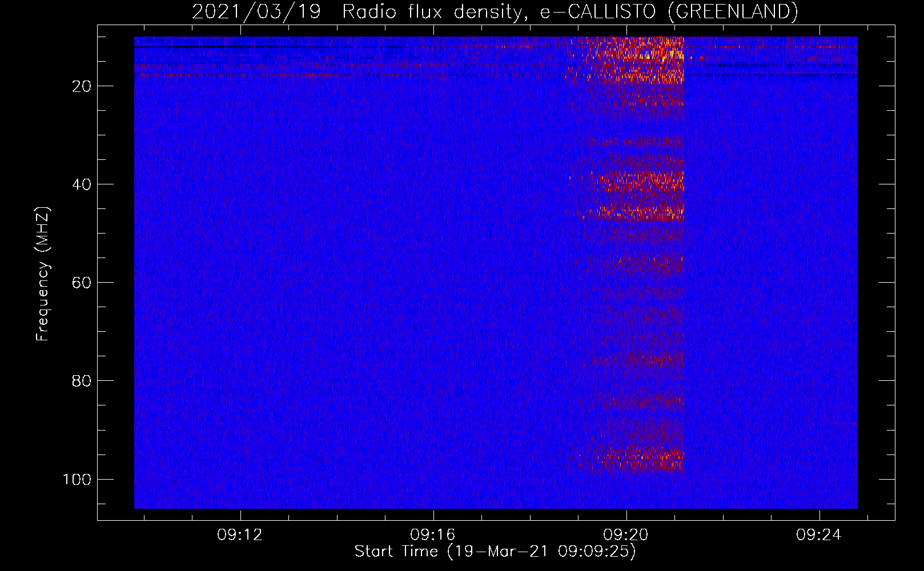Click the 09:24 time tick label
Image resolution: width=924 pixels, height=571 pixels.
(819, 534)
